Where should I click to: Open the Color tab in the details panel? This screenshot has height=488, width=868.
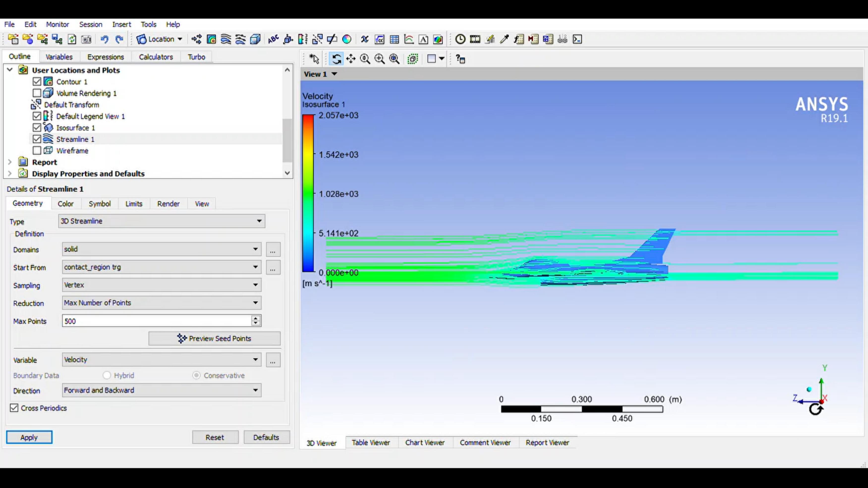65,203
